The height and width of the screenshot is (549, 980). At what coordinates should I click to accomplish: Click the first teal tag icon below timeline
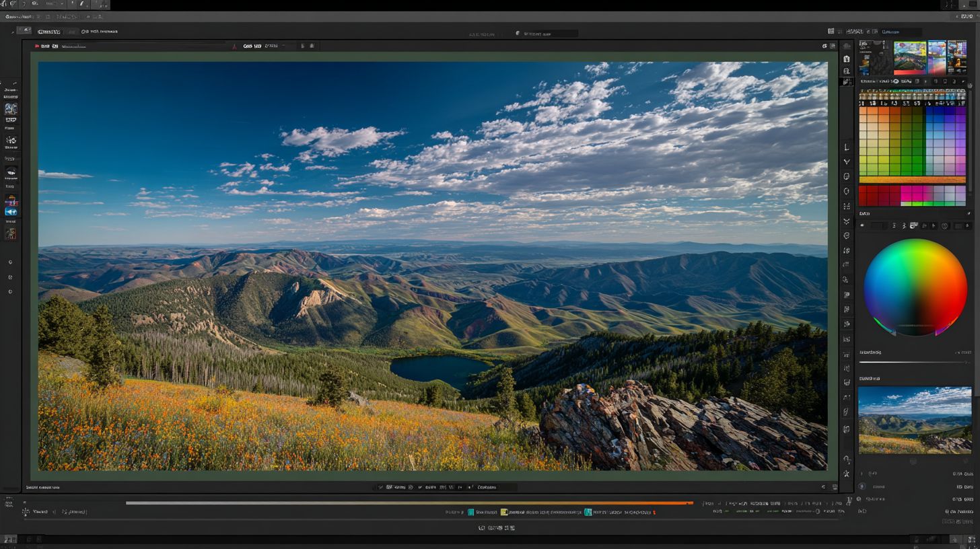(471, 512)
